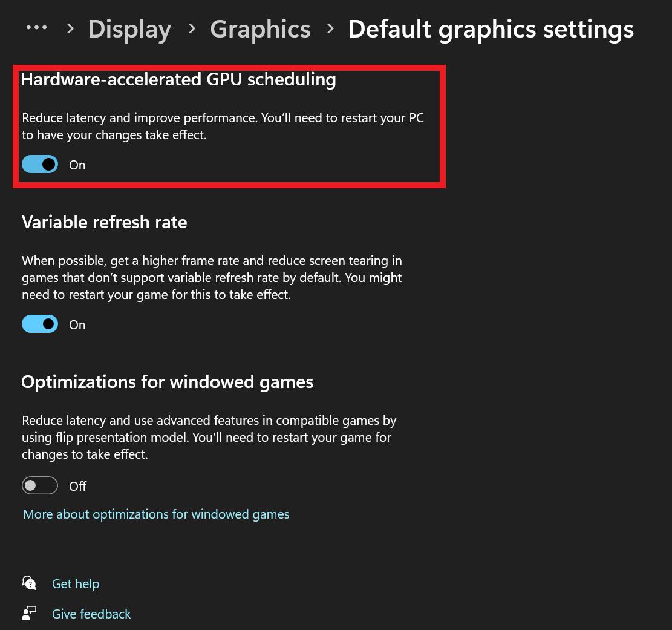Click the Off label beside windowed games toggle

(x=78, y=486)
